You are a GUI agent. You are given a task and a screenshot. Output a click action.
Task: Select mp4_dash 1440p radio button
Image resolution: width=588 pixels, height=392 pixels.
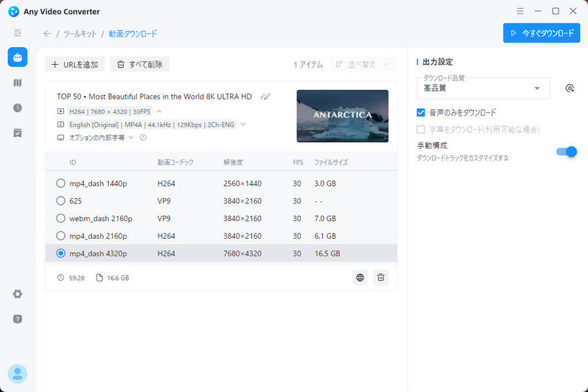tap(60, 183)
